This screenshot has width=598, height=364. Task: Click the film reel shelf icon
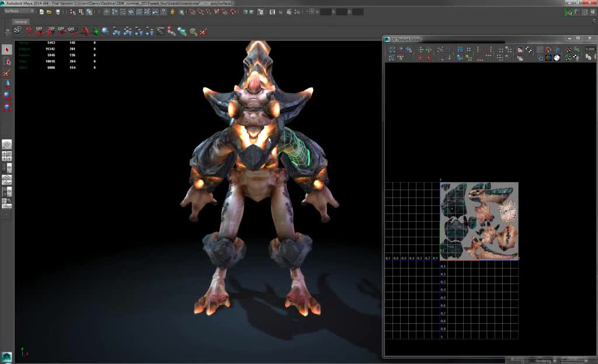pos(18,31)
